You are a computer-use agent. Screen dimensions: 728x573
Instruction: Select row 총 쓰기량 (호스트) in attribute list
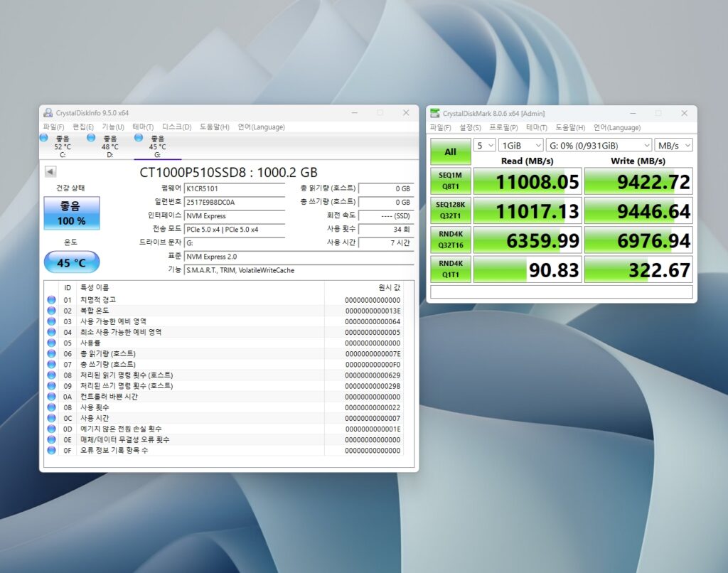click(x=223, y=364)
